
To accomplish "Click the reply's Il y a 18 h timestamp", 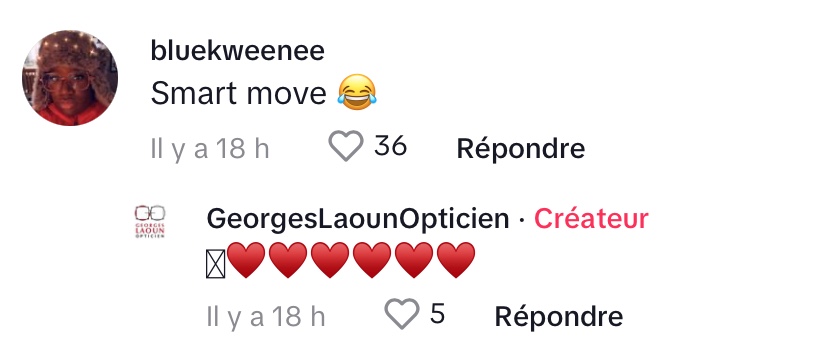I will pyautogui.click(x=266, y=317).
